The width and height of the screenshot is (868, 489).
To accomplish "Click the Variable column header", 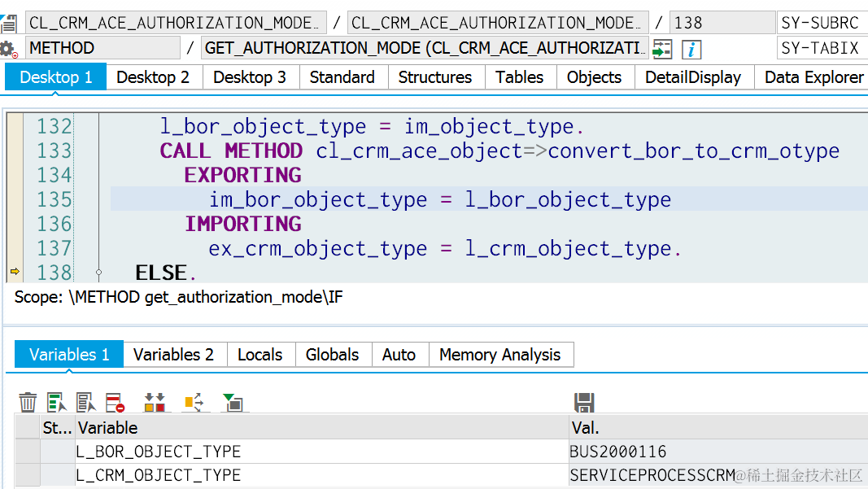I will 321,427.
